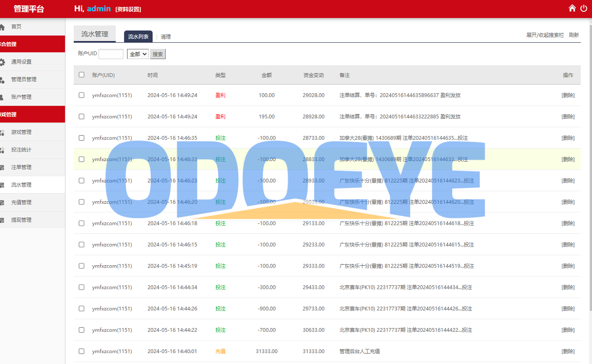592x364 pixels.
Task: Switch to the 流水列表 tab
Action: (x=138, y=36)
